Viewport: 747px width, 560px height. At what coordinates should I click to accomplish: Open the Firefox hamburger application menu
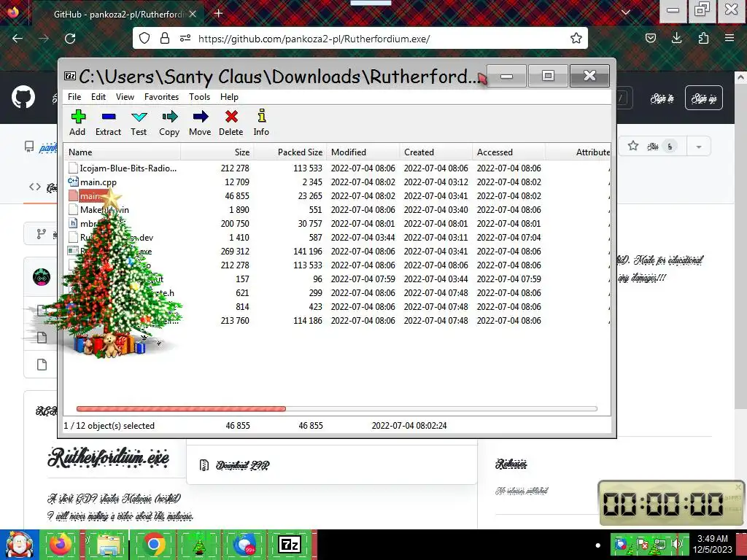[729, 38]
